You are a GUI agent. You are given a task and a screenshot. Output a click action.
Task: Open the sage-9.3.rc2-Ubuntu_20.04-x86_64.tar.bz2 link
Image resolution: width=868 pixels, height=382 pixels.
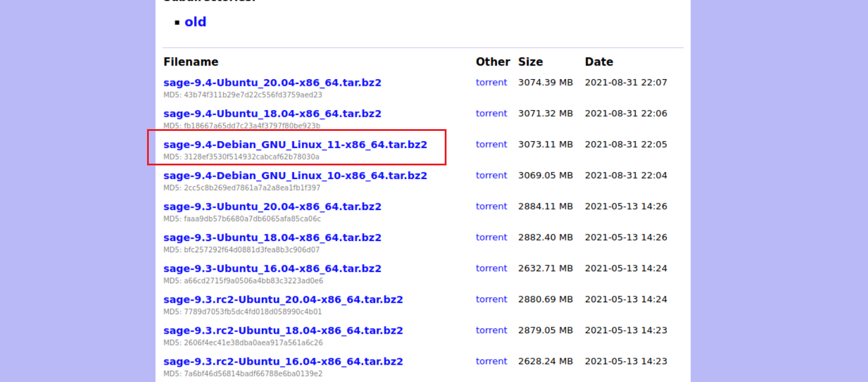pyautogui.click(x=283, y=299)
